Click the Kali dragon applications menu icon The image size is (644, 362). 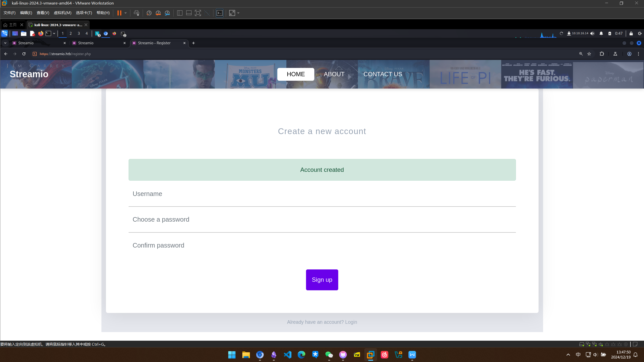click(5, 33)
